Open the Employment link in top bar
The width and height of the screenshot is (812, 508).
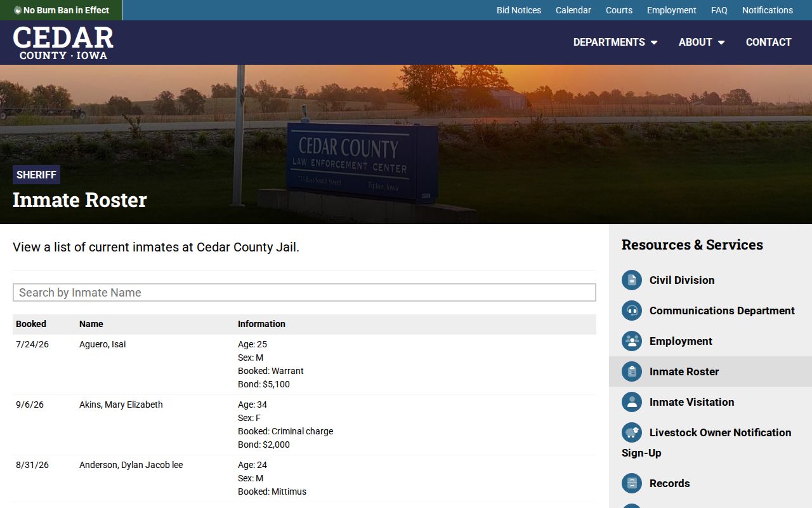(672, 10)
